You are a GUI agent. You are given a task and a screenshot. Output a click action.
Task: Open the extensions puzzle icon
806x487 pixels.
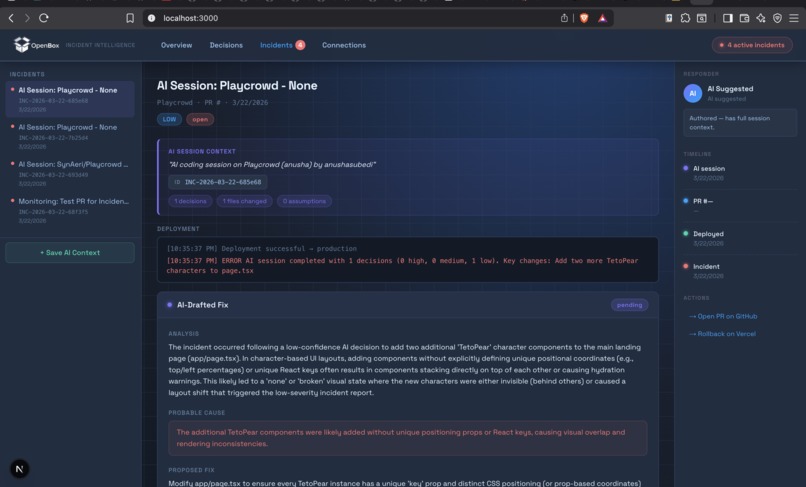(x=685, y=18)
